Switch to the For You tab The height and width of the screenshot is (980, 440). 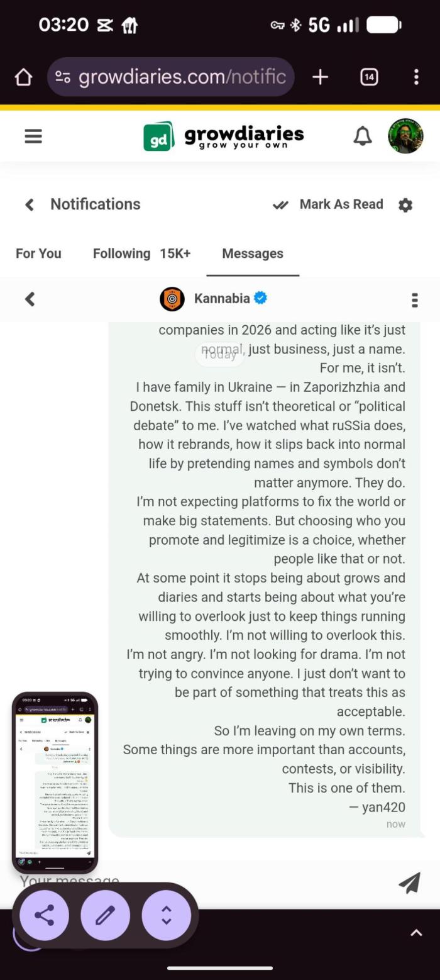pos(38,253)
